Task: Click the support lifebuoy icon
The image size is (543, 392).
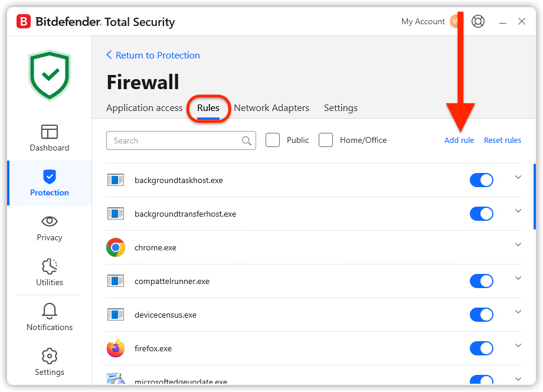Action: click(478, 21)
